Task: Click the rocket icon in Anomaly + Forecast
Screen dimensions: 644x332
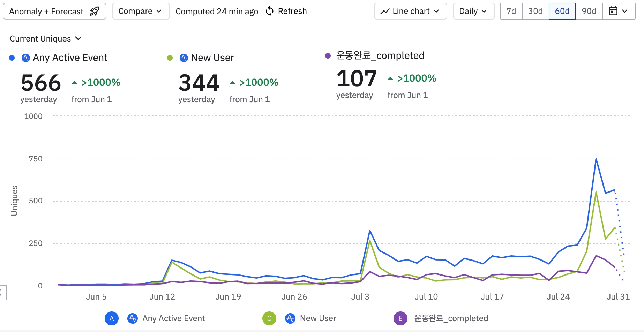Action: pyautogui.click(x=94, y=12)
